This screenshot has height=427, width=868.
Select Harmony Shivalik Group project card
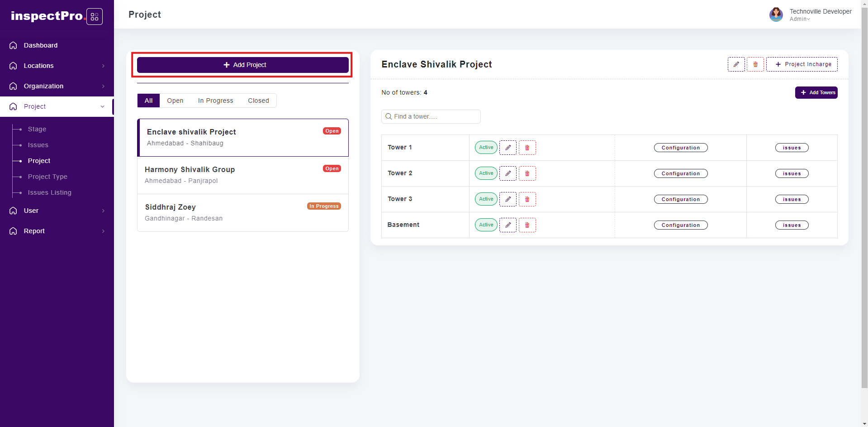(x=242, y=175)
